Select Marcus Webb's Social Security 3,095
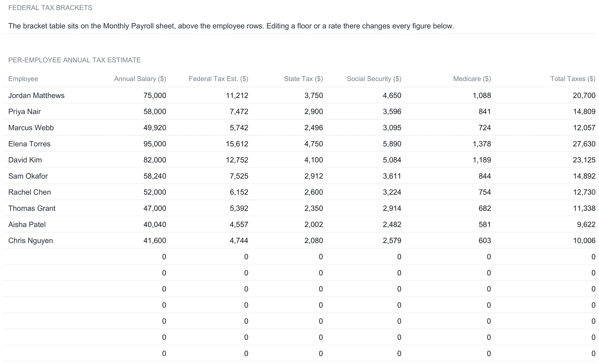Screen dimensions: 599x364 pyautogui.click(x=392, y=128)
